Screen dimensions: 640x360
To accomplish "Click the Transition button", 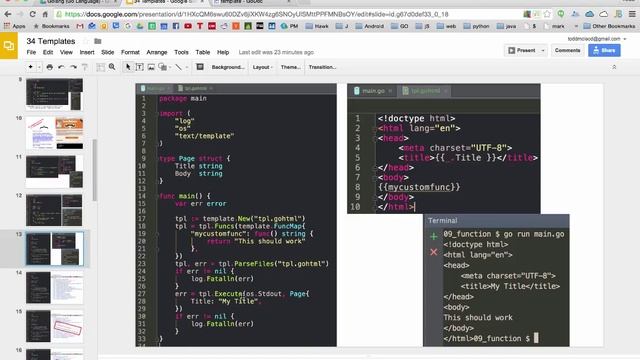I will pos(322,67).
